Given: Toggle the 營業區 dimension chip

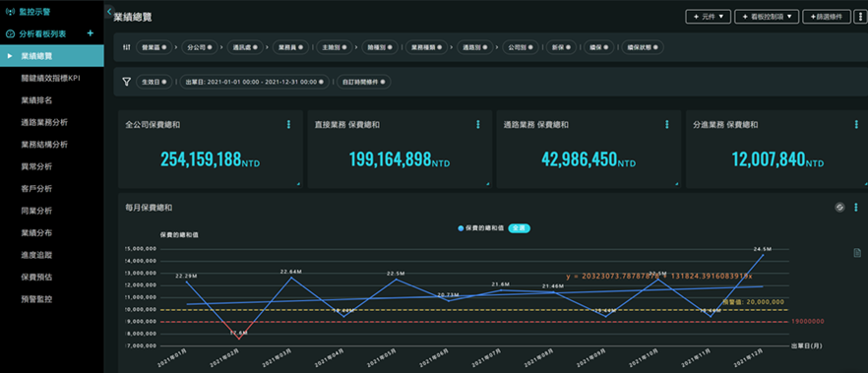Looking at the screenshot, I should click(x=154, y=47).
